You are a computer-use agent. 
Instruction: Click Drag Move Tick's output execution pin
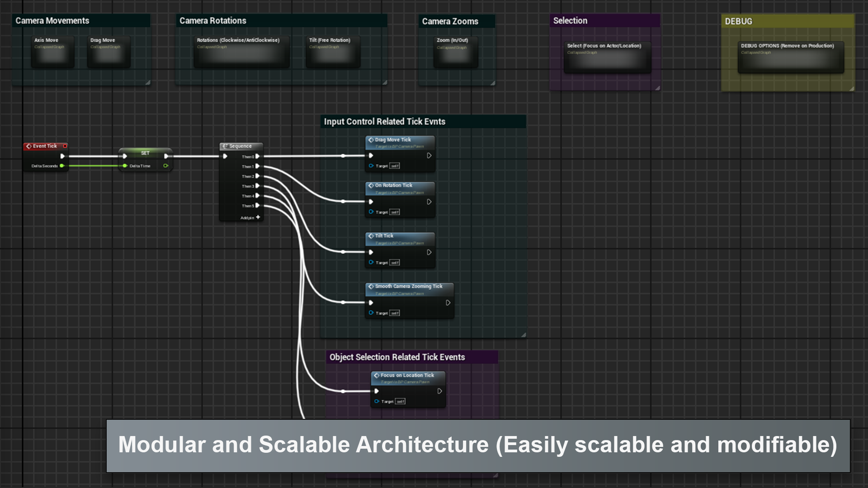(429, 155)
